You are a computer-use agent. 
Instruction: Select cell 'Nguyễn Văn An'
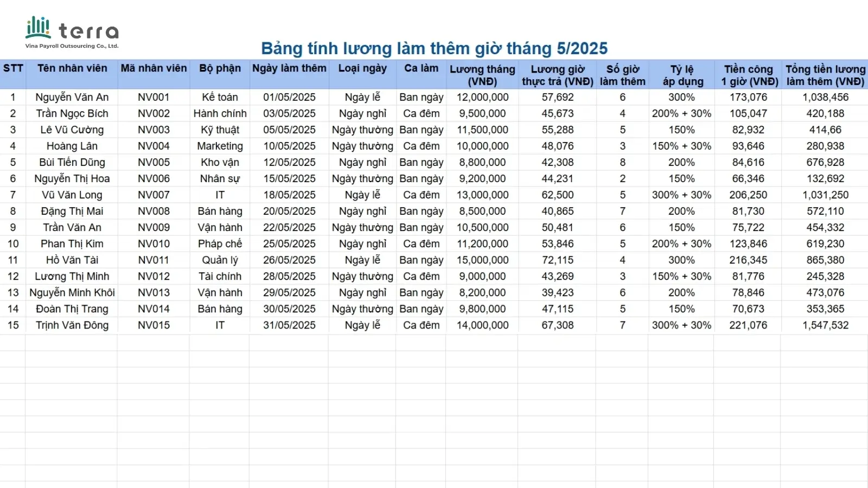[x=72, y=97]
